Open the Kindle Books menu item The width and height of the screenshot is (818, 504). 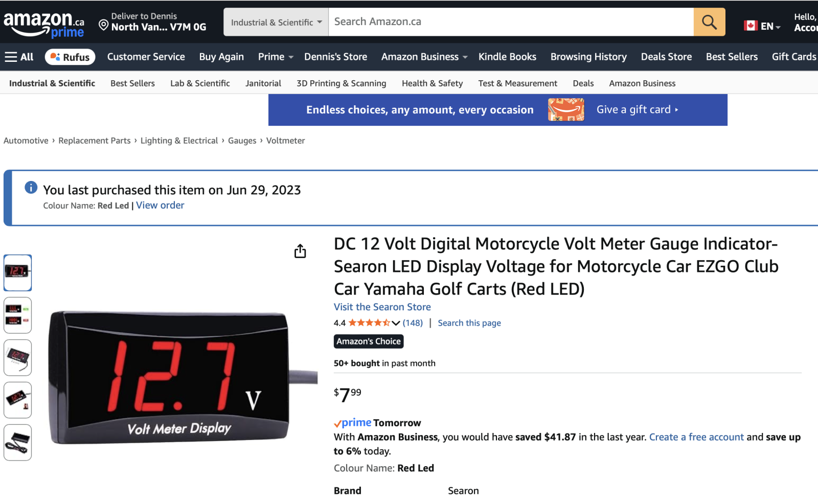tap(507, 57)
